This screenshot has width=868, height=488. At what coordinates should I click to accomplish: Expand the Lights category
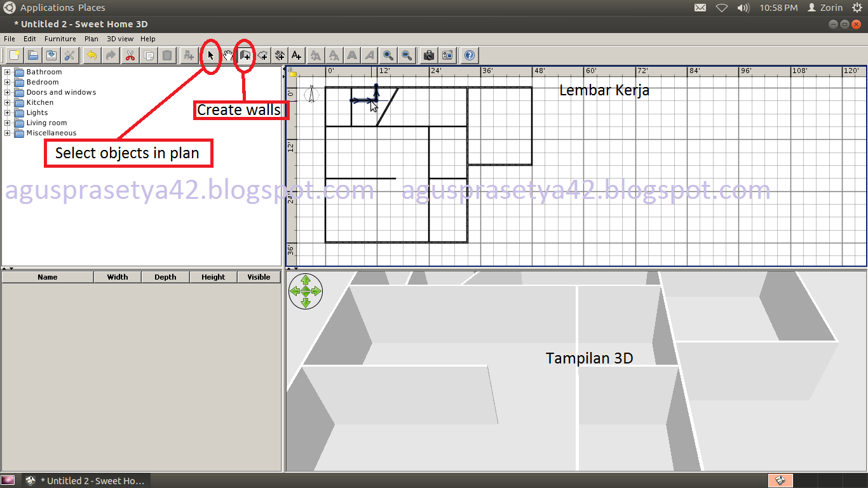click(8, 112)
